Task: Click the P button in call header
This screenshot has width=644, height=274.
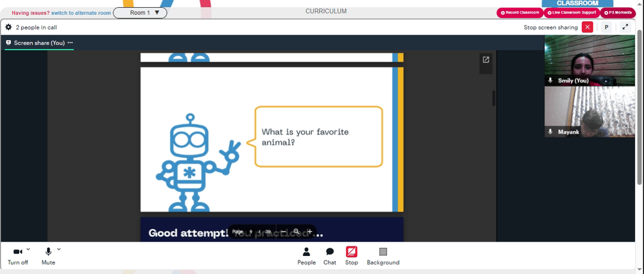Action: [606, 28]
